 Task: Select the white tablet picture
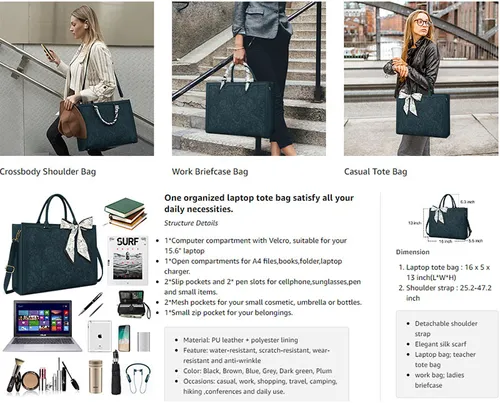pos(100,336)
